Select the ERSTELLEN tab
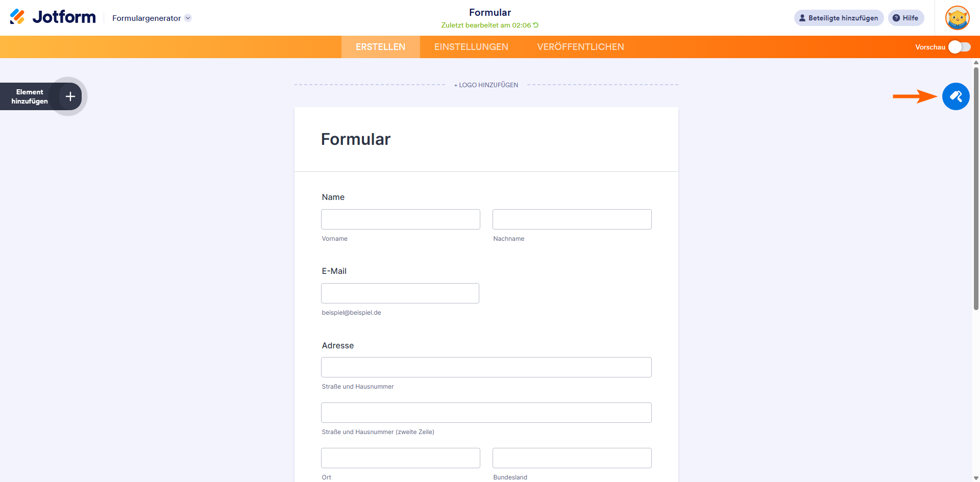This screenshot has width=980, height=482. pyautogui.click(x=380, y=47)
